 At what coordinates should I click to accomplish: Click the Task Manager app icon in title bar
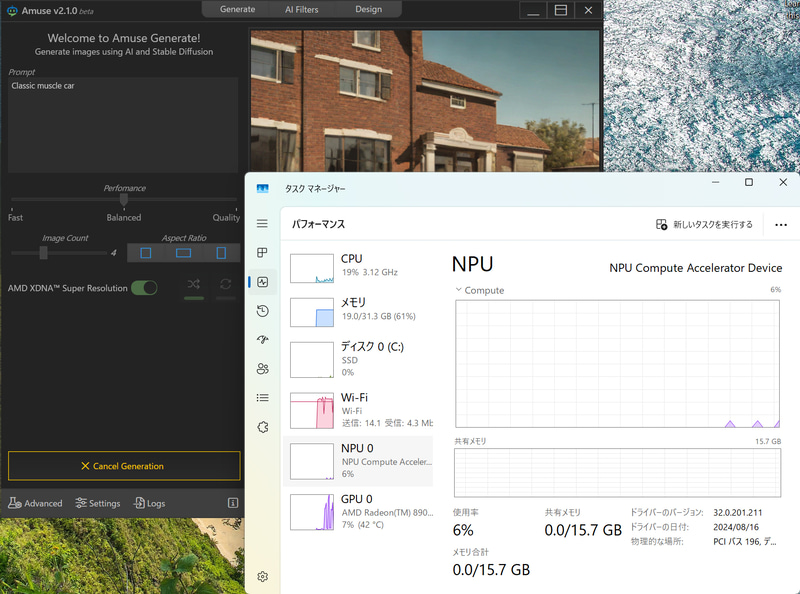[263, 188]
